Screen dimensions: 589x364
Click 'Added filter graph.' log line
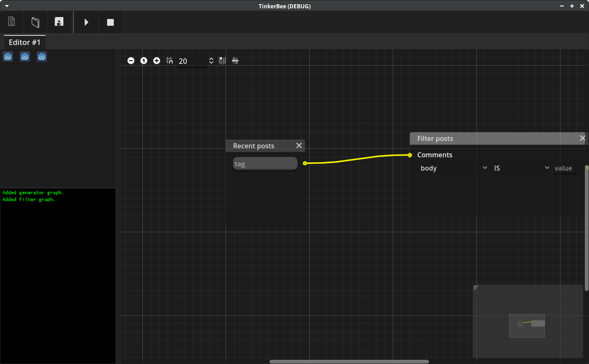pyautogui.click(x=29, y=199)
